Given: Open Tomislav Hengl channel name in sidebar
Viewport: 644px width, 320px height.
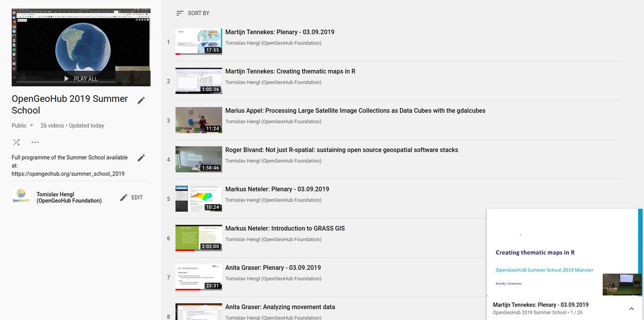Looking at the screenshot, I should 69,197.
